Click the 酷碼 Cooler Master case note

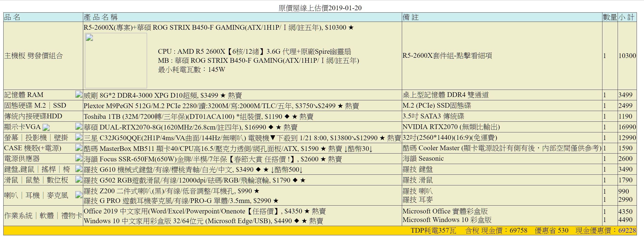pos(502,148)
